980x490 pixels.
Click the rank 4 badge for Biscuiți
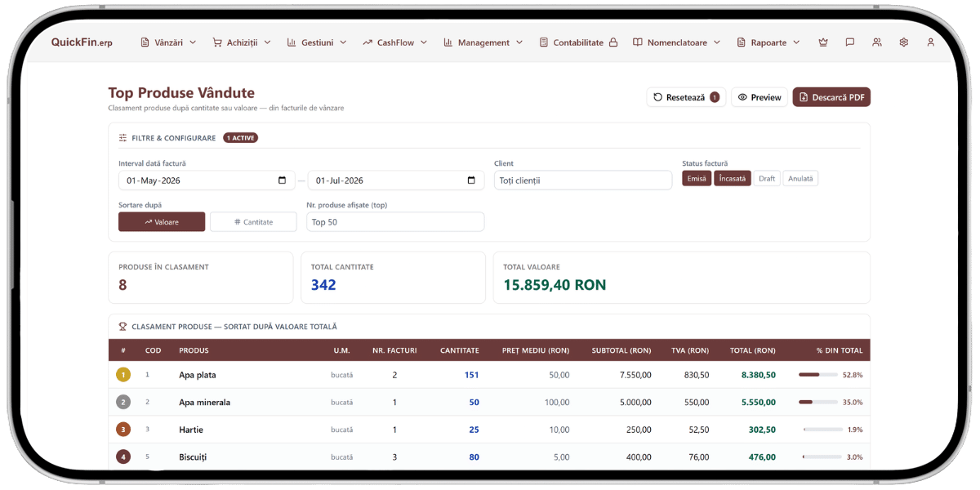tap(123, 457)
